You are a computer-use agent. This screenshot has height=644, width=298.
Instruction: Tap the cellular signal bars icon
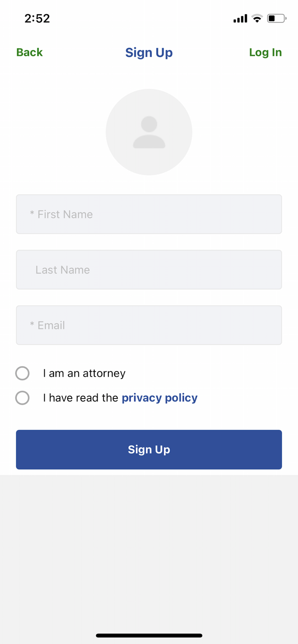(x=240, y=18)
